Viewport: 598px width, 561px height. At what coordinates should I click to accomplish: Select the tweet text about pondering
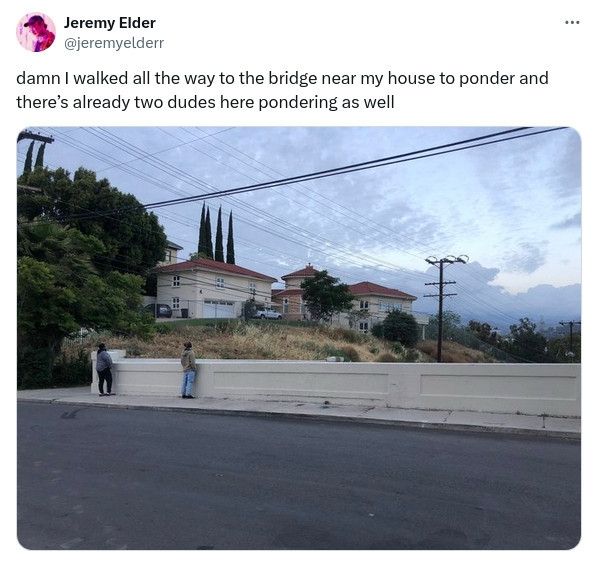(282, 90)
